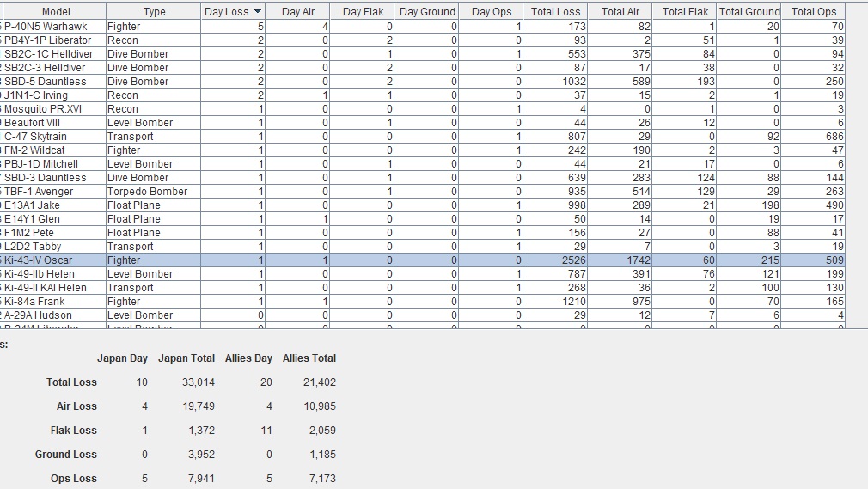Screen dimensions: 868x489
Task: Sort by the Model column header
Action: (x=55, y=12)
